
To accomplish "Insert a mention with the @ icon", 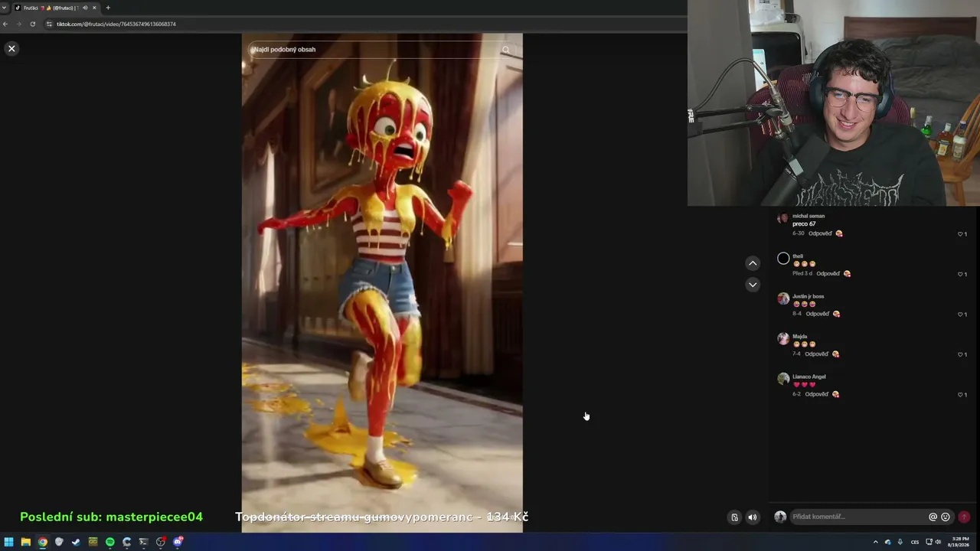I will [x=933, y=517].
